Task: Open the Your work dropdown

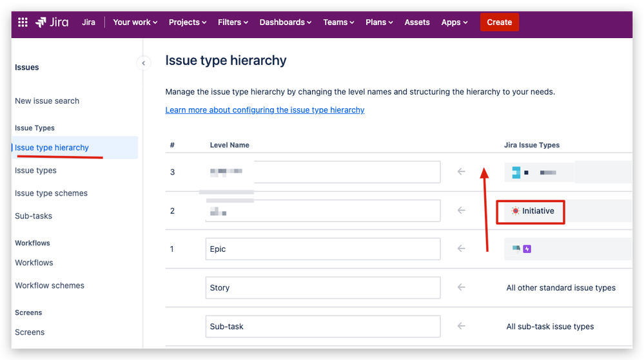Action: tap(135, 22)
